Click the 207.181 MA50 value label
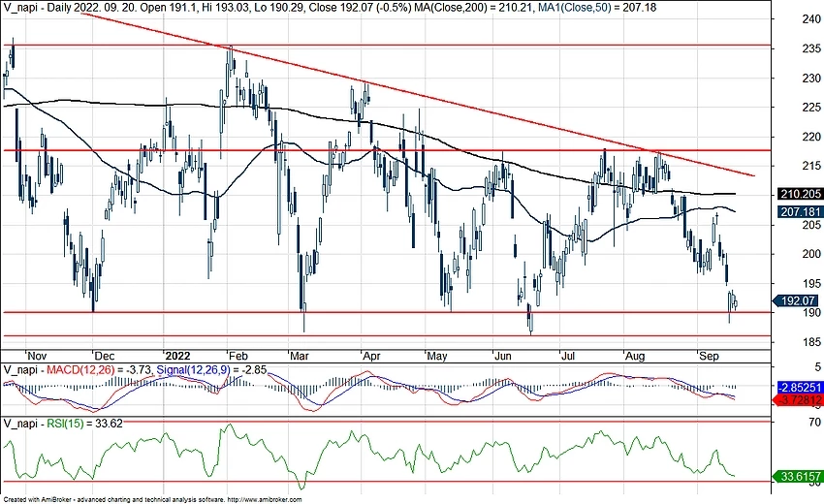824x504 pixels. point(800,212)
